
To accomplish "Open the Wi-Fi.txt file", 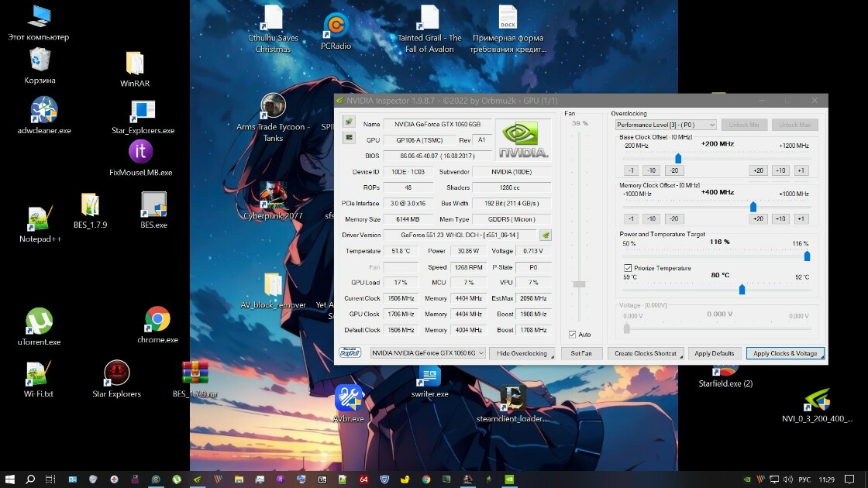I will coord(38,379).
